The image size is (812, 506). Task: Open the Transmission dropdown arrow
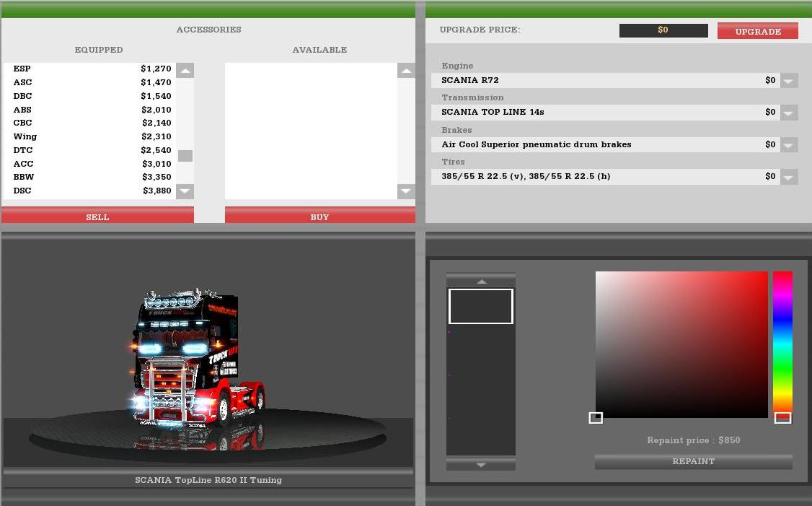pyautogui.click(x=789, y=113)
